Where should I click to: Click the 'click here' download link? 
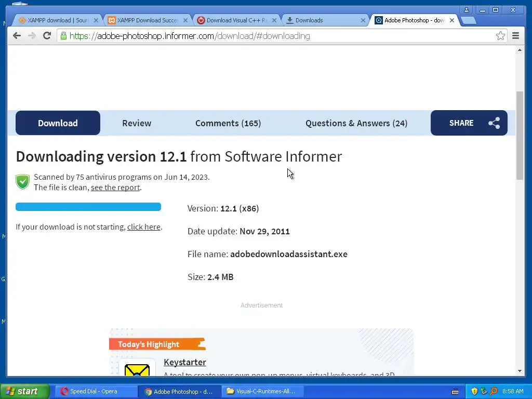(x=144, y=227)
